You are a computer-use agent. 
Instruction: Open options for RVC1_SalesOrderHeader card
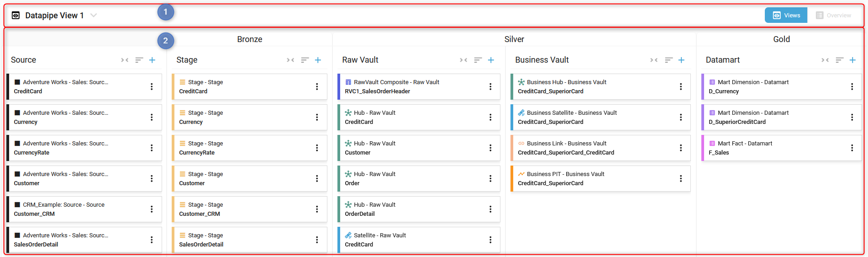[x=490, y=86]
